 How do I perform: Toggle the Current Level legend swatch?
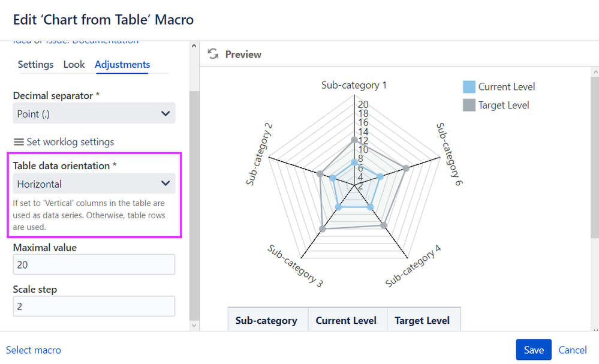469,87
